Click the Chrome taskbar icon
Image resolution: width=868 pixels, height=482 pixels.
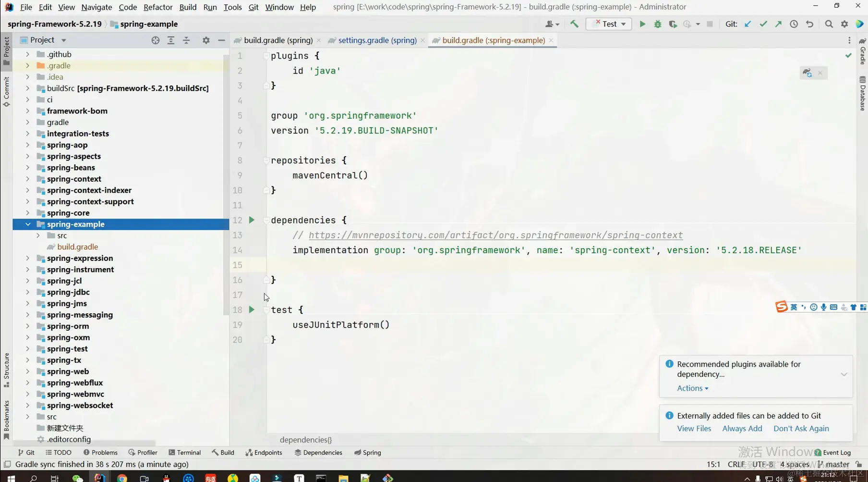click(x=122, y=478)
